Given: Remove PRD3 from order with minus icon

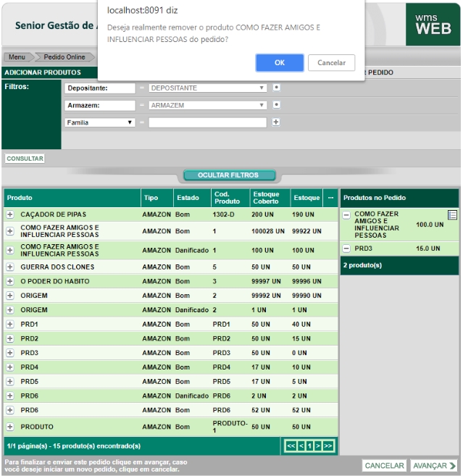Looking at the screenshot, I should (x=346, y=249).
